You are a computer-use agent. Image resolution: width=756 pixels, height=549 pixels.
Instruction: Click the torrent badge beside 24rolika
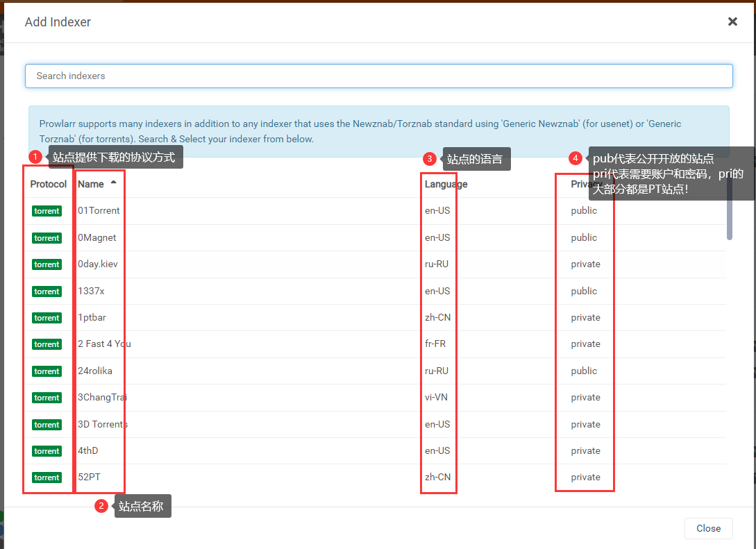47,371
